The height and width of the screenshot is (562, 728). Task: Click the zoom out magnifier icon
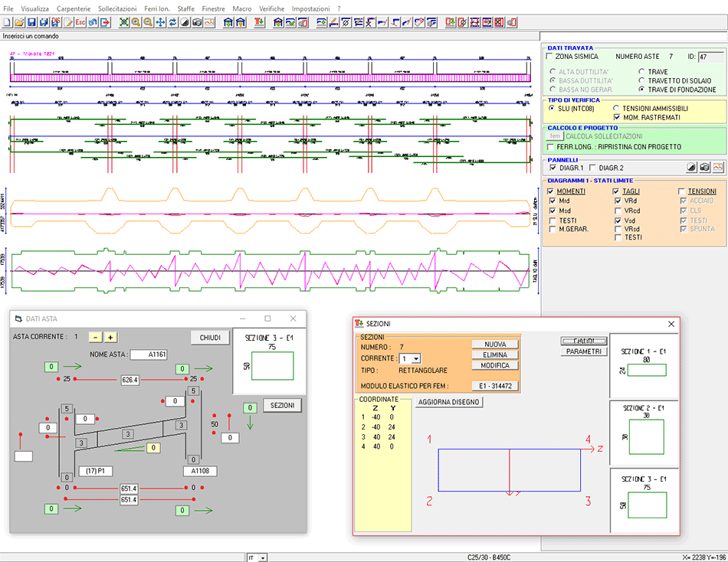(148, 22)
